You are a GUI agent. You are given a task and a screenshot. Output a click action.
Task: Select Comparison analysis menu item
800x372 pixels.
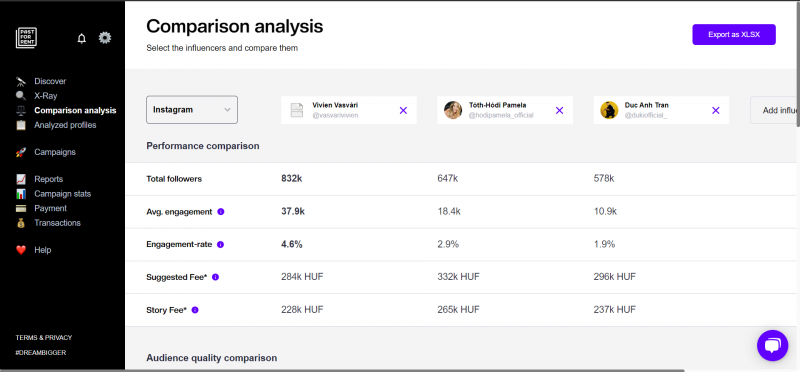click(x=76, y=110)
